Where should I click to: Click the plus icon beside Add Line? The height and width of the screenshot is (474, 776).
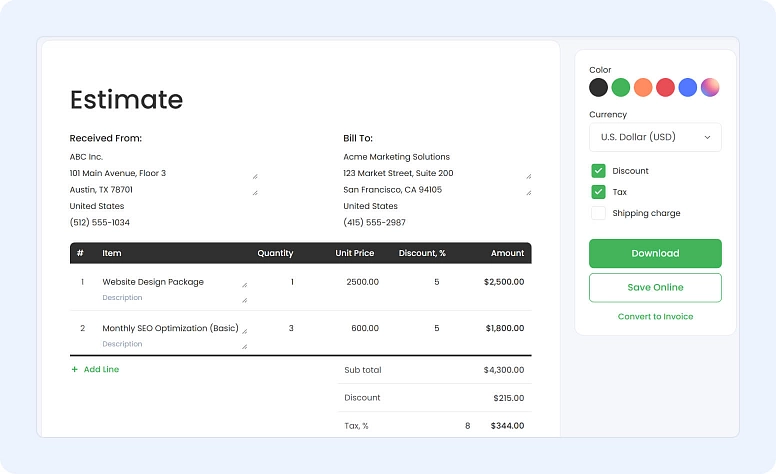coord(74,370)
